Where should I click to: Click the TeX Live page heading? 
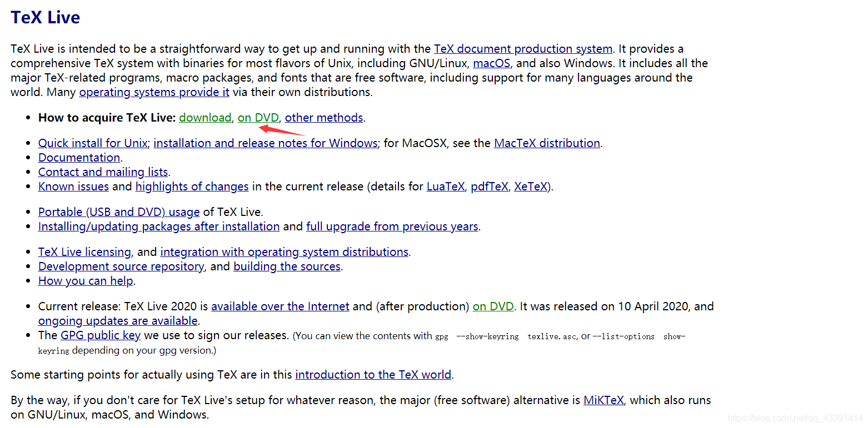pos(45,17)
